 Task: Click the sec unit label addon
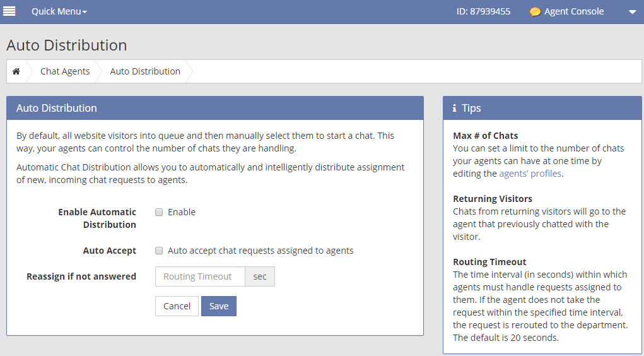click(x=260, y=276)
